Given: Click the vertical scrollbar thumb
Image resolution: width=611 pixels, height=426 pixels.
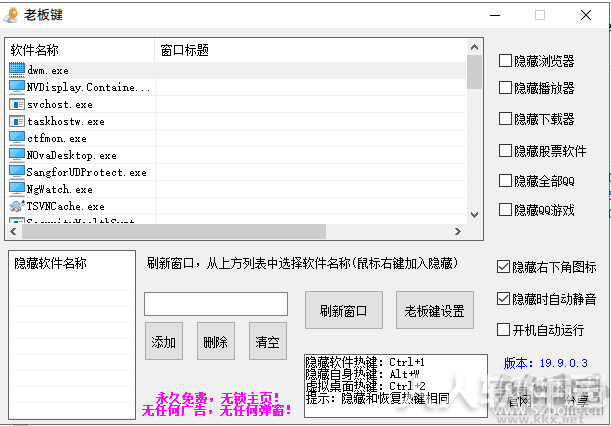Looking at the screenshot, I should 474,72.
